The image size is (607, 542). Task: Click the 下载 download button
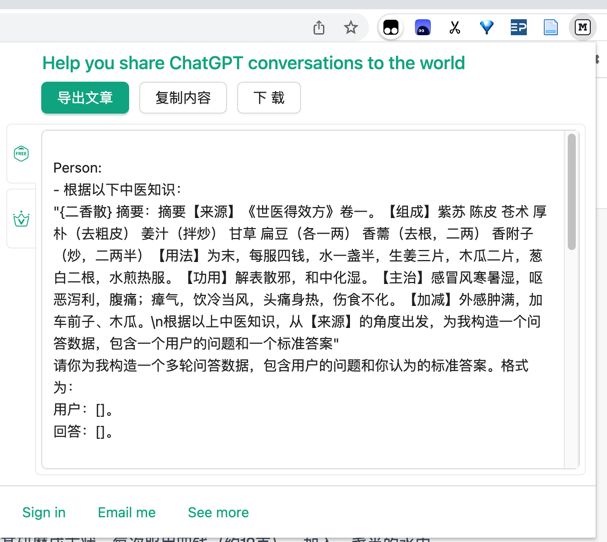(x=269, y=98)
